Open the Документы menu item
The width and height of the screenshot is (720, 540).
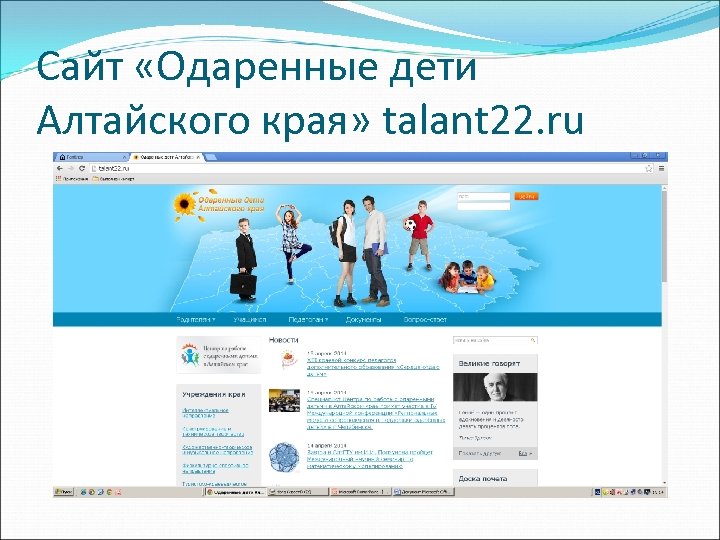pos(364,320)
